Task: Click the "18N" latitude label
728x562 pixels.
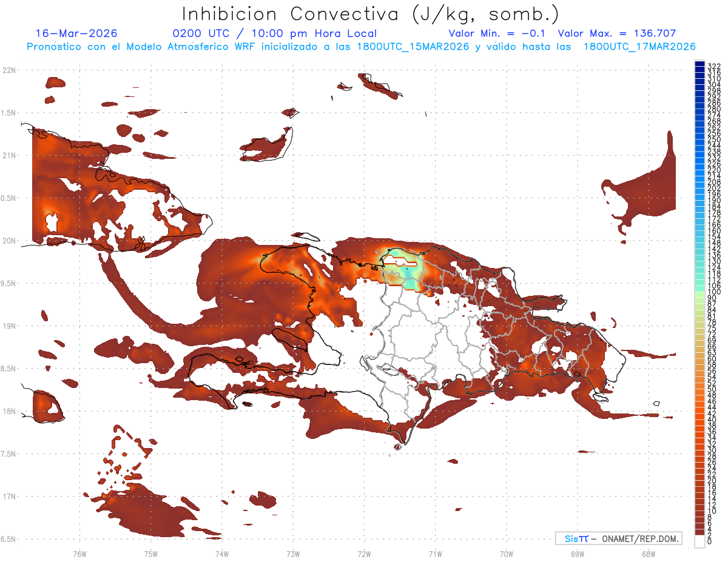Action: (x=8, y=412)
